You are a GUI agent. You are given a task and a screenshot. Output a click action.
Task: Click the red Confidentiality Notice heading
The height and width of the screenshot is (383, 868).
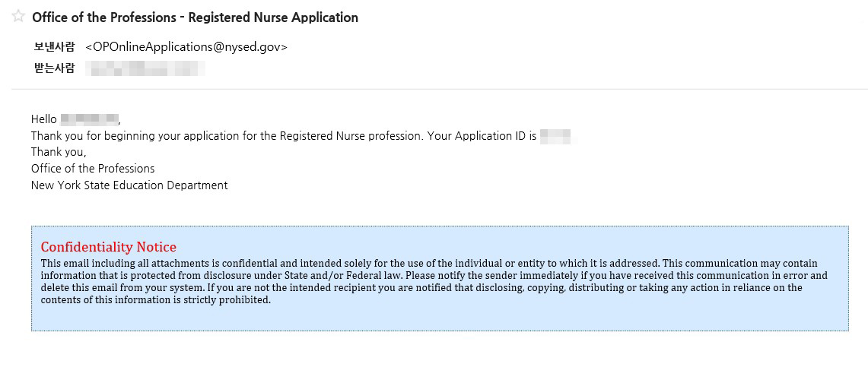(x=109, y=246)
